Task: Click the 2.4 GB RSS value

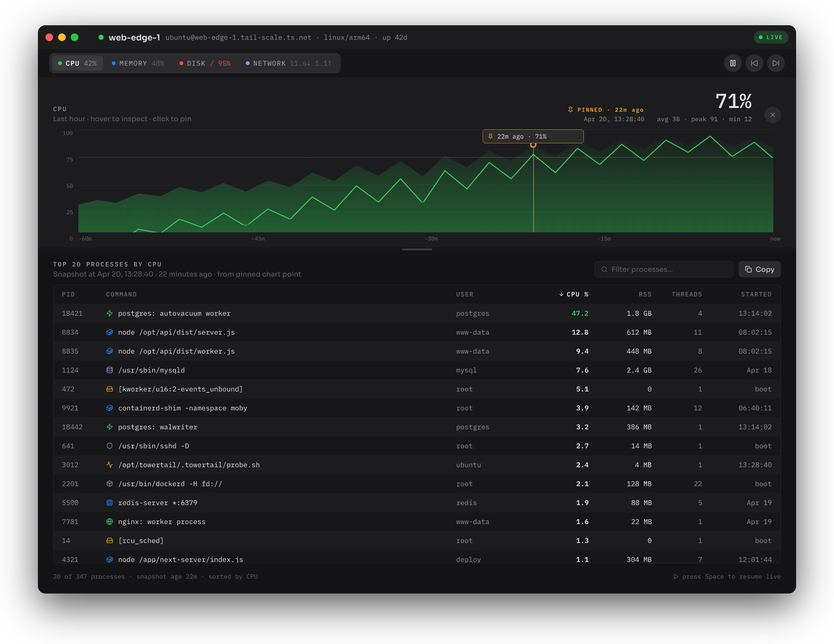Action: (x=639, y=370)
